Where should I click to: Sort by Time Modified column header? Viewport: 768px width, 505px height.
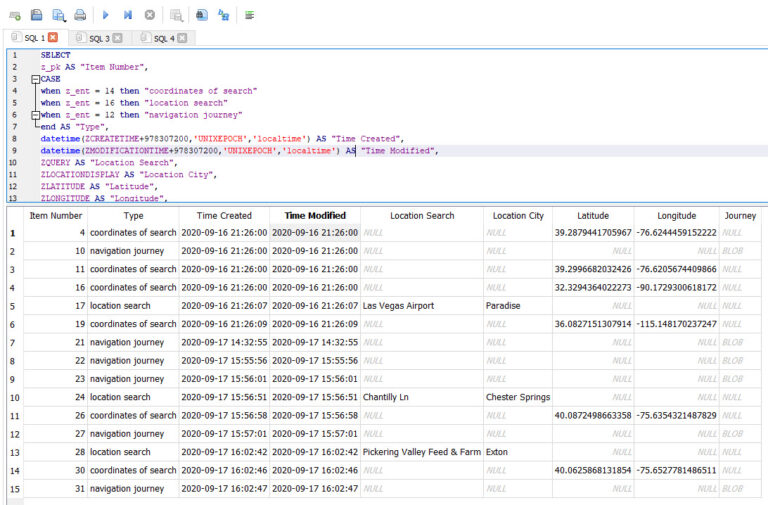coord(315,215)
